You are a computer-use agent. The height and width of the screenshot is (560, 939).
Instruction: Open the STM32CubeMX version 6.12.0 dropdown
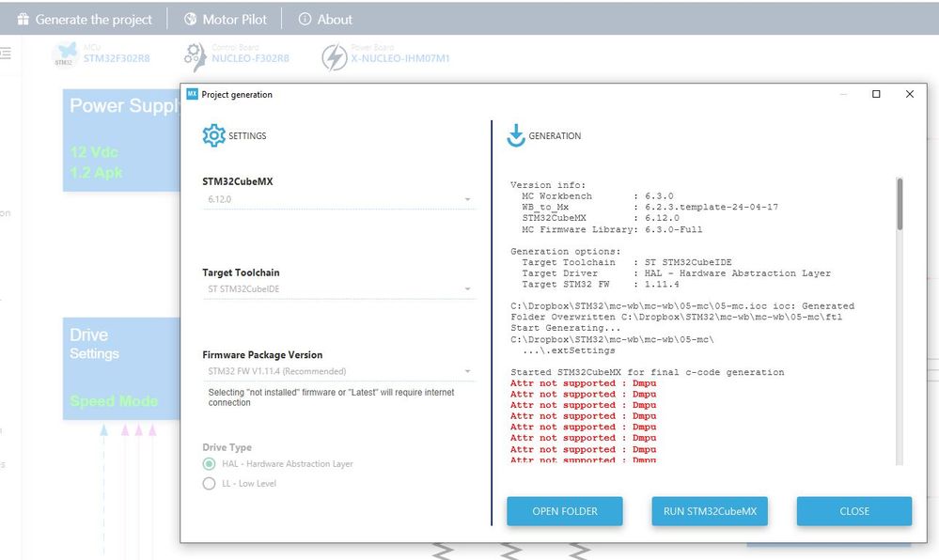[339, 199]
